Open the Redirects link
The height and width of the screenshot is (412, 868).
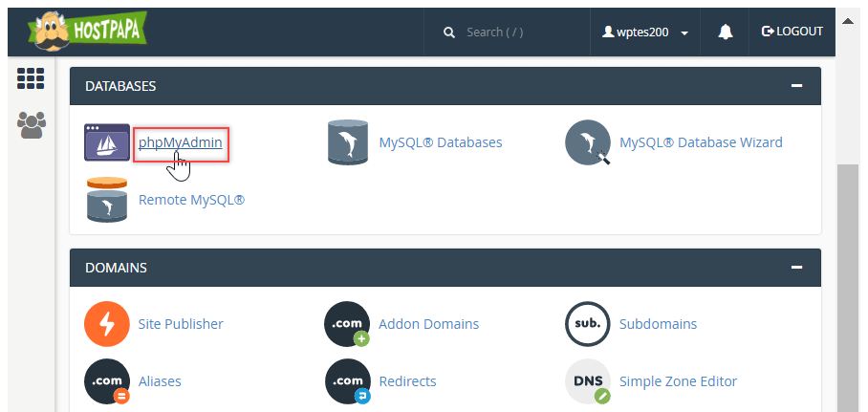(407, 381)
